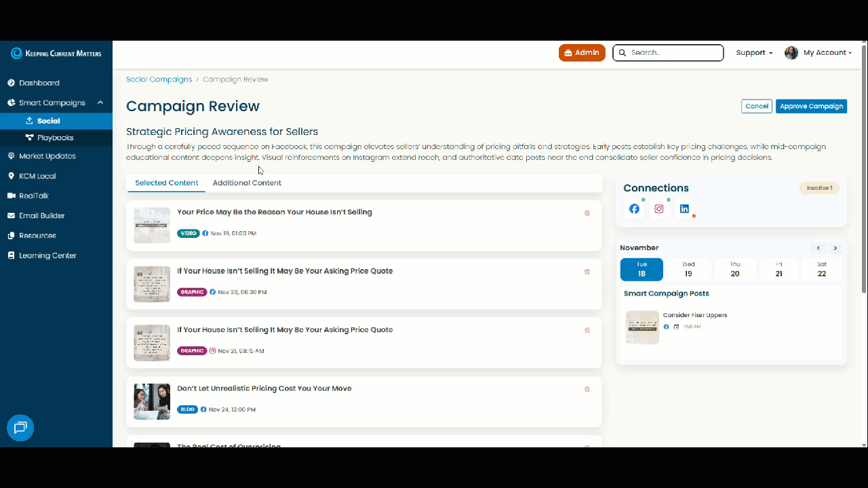Screen dimensions: 868x488
Task: Approve the campaign
Action: pyautogui.click(x=811, y=106)
